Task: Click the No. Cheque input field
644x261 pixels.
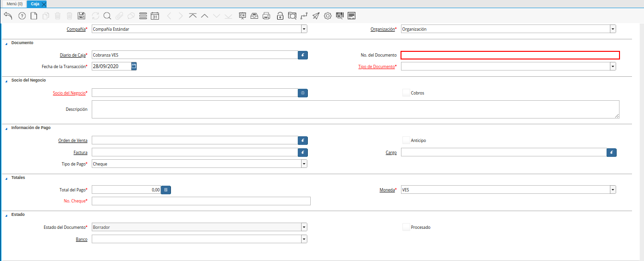Action: (201, 201)
